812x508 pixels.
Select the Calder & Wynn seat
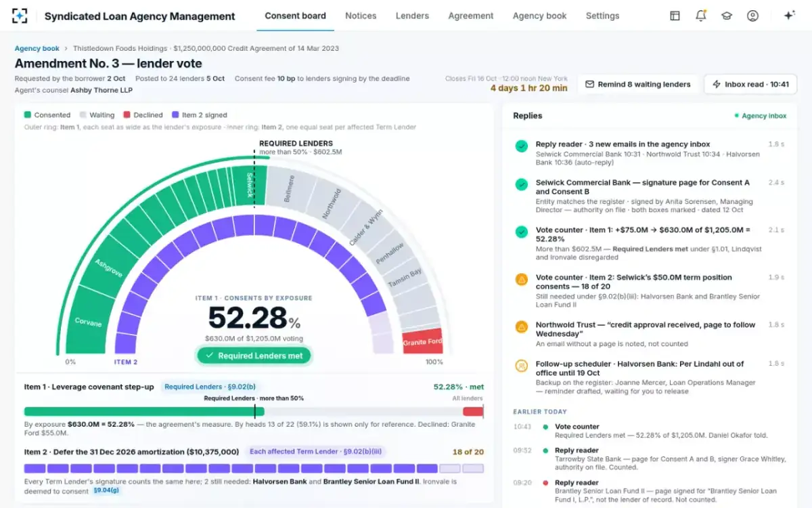pos(366,228)
